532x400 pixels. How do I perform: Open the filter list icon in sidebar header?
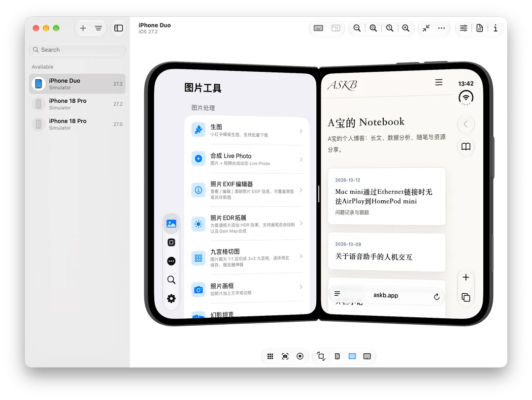click(99, 28)
